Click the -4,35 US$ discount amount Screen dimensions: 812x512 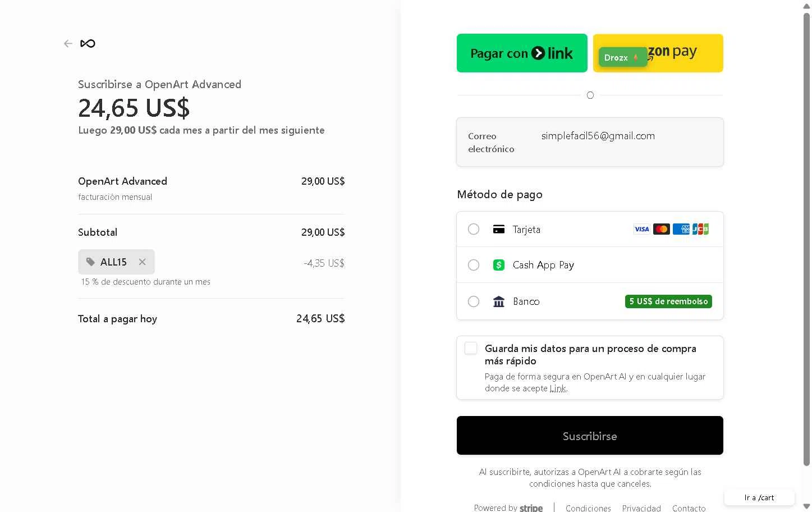pyautogui.click(x=324, y=263)
